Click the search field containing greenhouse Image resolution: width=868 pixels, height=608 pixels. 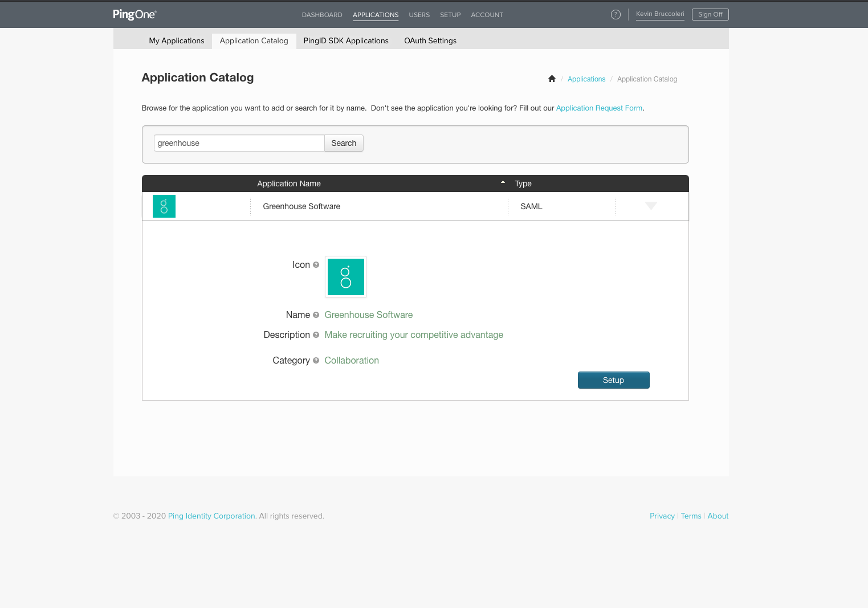[239, 143]
